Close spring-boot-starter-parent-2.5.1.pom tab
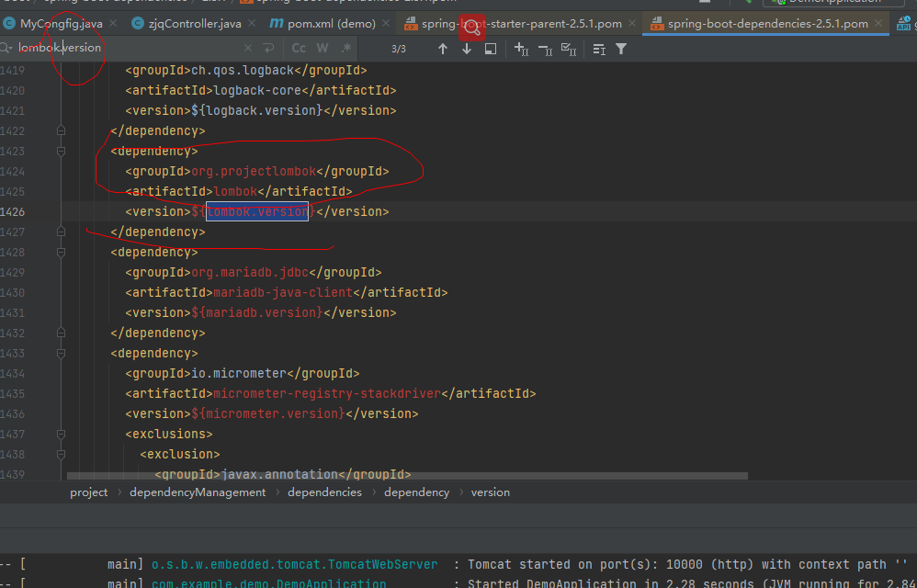The image size is (917, 588). point(632,23)
